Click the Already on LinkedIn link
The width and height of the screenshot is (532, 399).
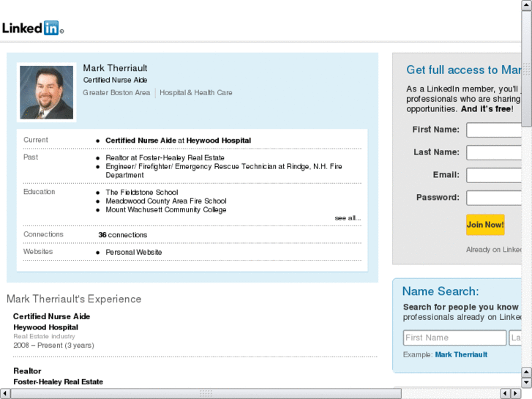(494, 250)
